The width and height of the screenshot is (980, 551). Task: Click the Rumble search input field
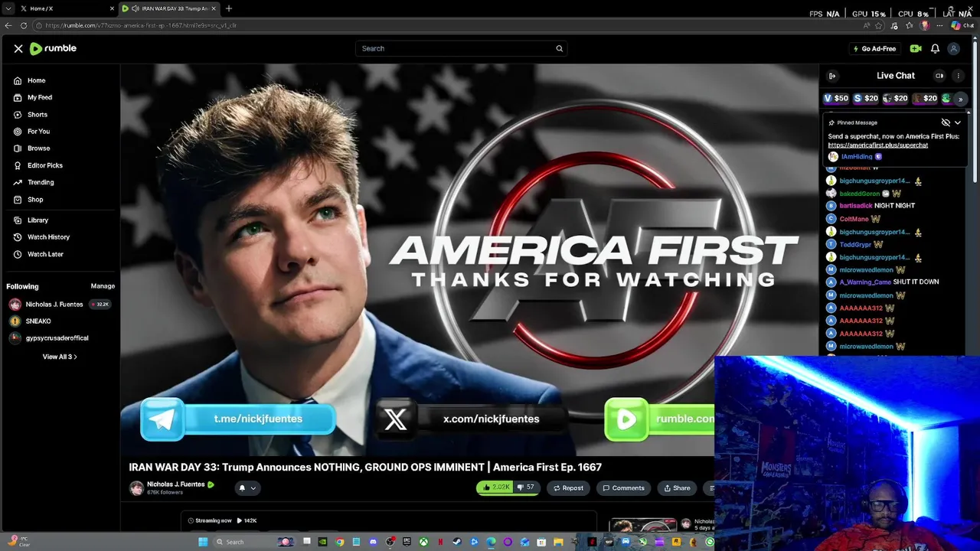coord(457,48)
